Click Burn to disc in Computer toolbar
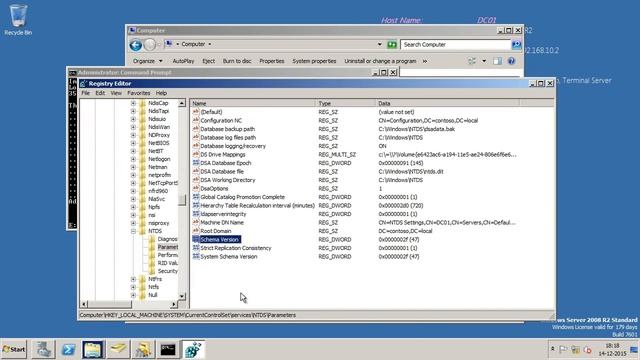The width and height of the screenshot is (640, 360). pyautogui.click(x=237, y=61)
